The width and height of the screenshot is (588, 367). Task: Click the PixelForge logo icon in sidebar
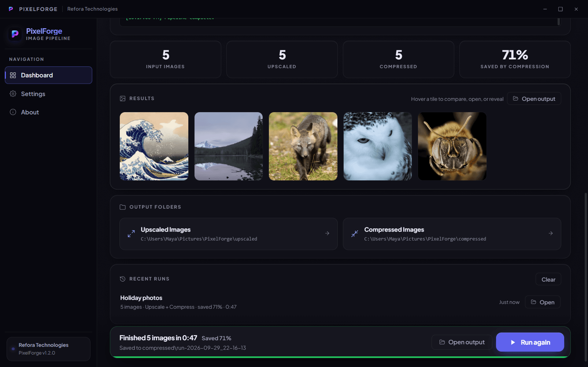[15, 34]
